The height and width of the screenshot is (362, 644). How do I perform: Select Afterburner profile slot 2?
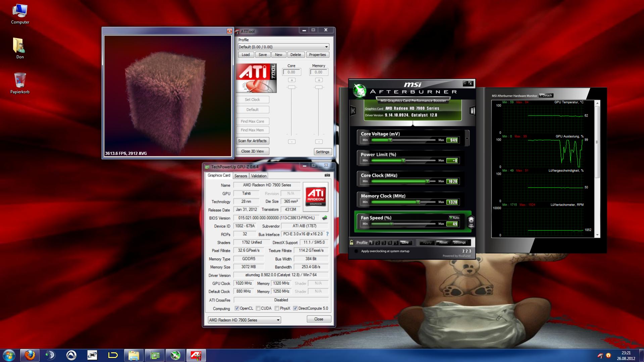[378, 243]
